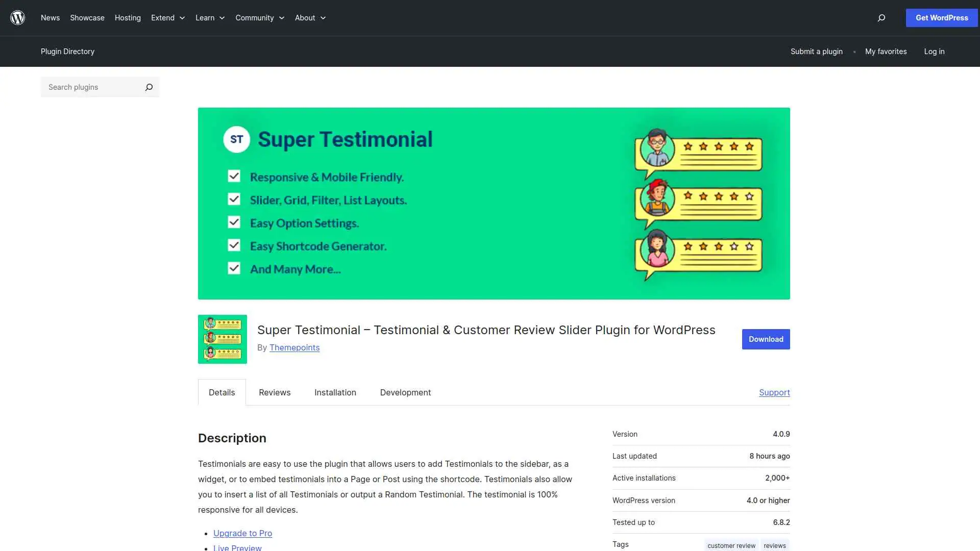Open the Live Preview link

tap(237, 547)
